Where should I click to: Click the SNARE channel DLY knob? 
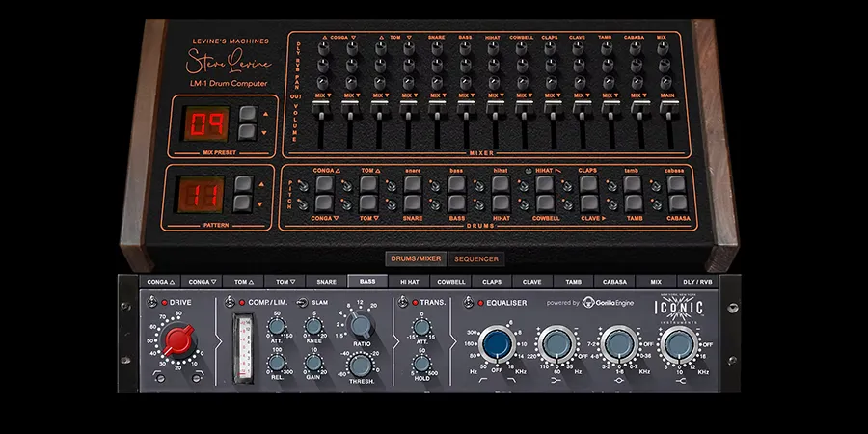(x=437, y=49)
